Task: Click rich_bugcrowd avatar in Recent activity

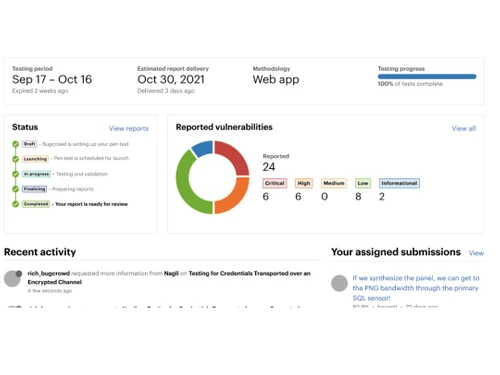Action: pyautogui.click(x=13, y=278)
